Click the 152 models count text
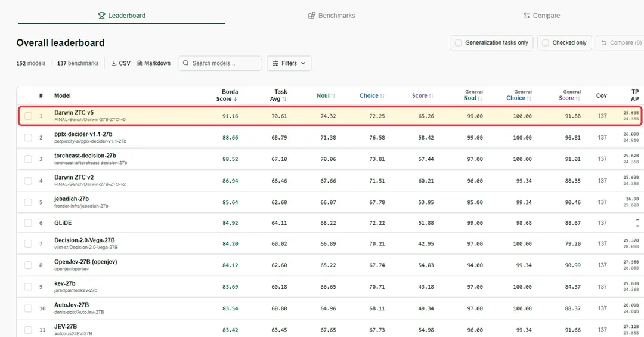This screenshot has height=337, width=644. click(31, 63)
